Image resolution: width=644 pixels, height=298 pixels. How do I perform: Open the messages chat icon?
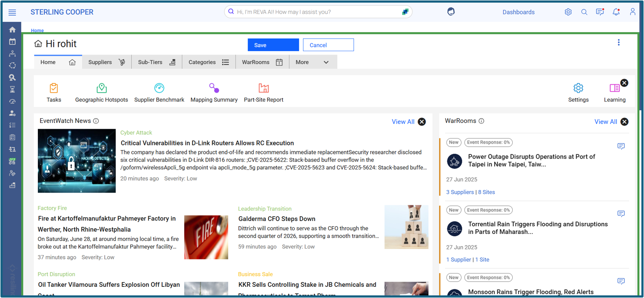600,12
